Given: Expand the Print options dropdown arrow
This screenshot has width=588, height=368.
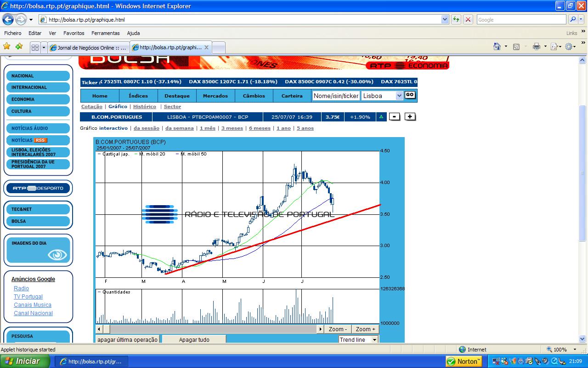Looking at the screenshot, I should click(545, 46).
